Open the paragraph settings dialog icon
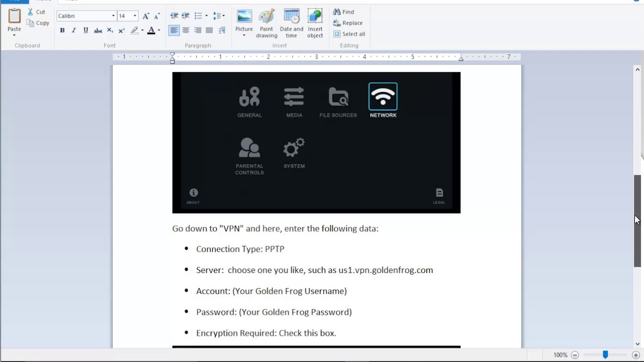644x362 pixels. point(222,31)
